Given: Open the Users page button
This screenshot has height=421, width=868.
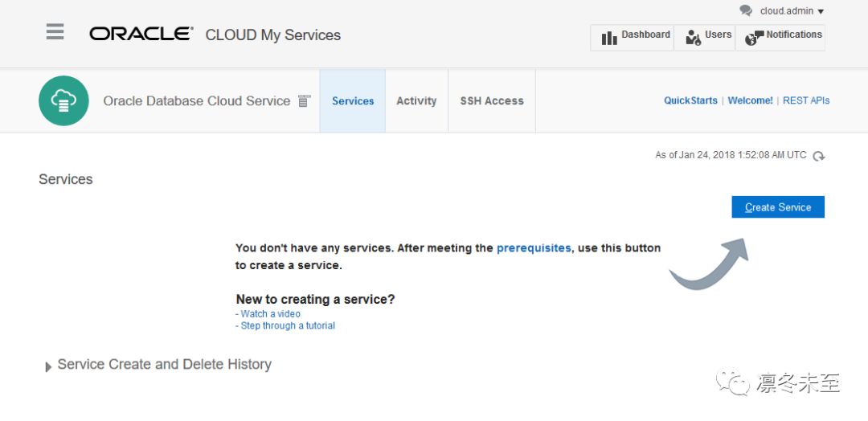Looking at the screenshot, I should [x=708, y=37].
